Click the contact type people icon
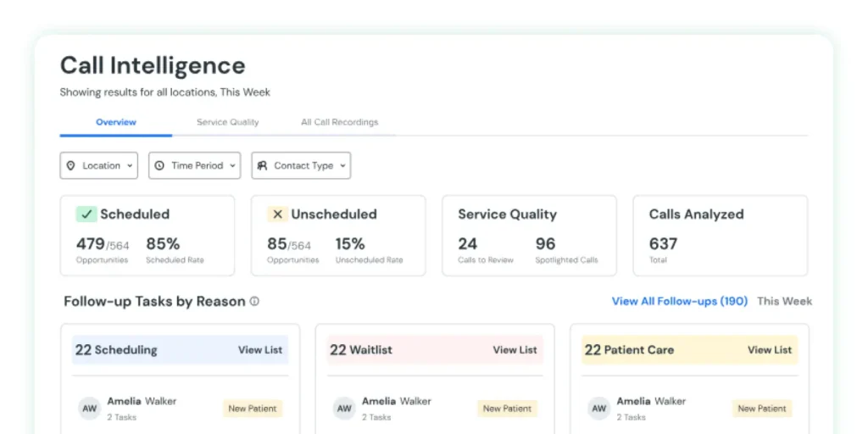This screenshot has height=434, width=868. pyautogui.click(x=263, y=166)
